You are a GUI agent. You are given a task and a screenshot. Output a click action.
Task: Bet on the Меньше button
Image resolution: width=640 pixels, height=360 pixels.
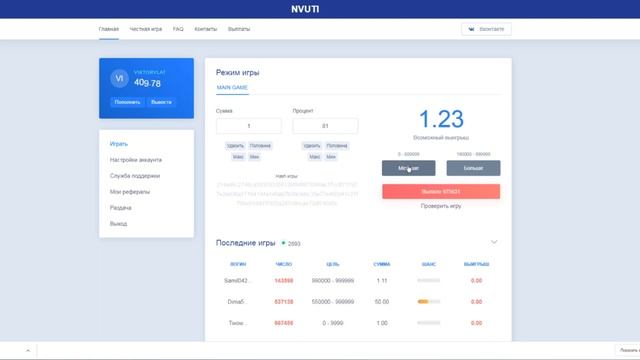click(409, 168)
